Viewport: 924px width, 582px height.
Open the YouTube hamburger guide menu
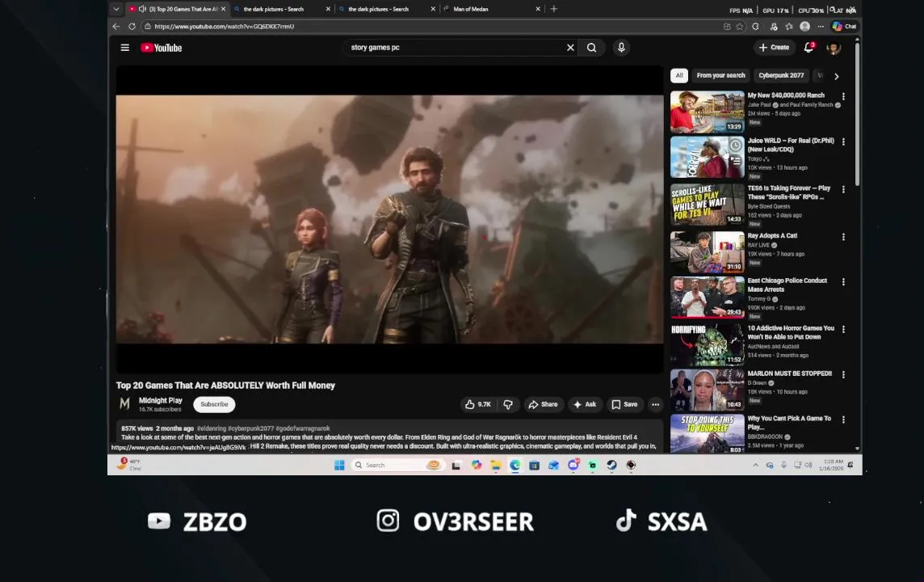click(x=125, y=48)
